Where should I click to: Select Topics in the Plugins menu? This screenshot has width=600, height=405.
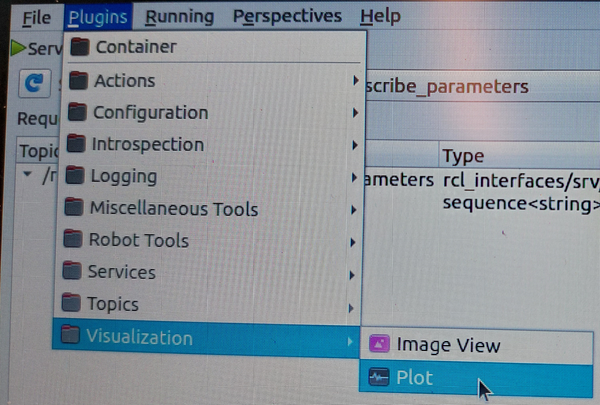tap(112, 304)
